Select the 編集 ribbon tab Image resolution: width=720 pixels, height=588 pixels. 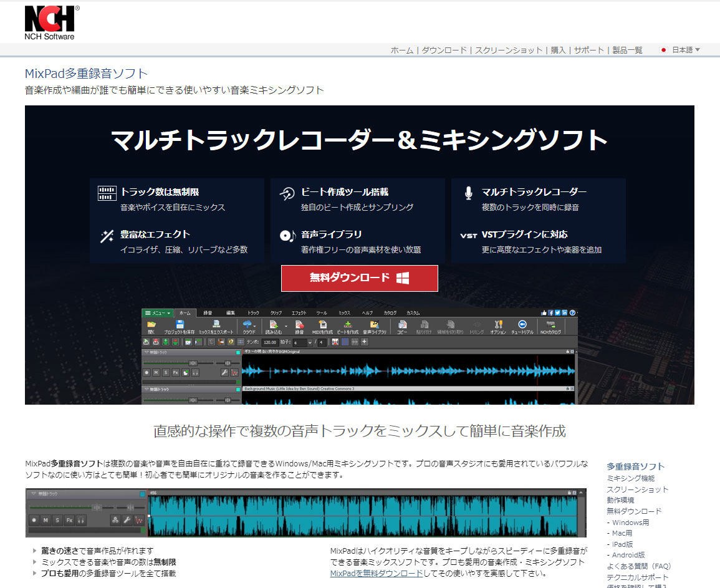click(231, 313)
